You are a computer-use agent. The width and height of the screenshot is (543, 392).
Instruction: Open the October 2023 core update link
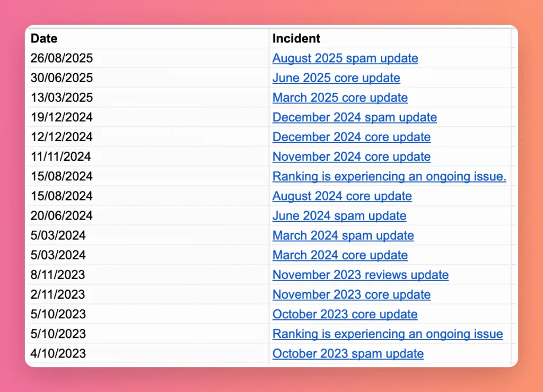[345, 314]
